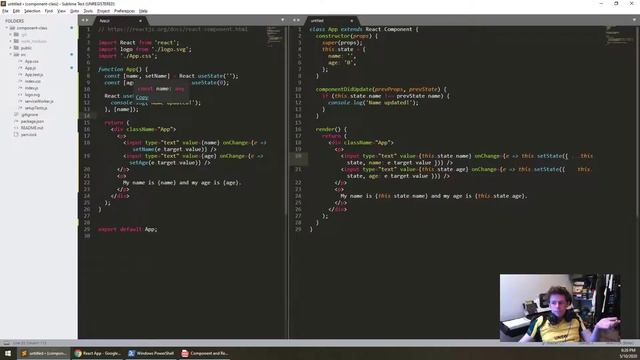Open the Selection menu
The width and height of the screenshot is (640, 360).
(x=32, y=11)
